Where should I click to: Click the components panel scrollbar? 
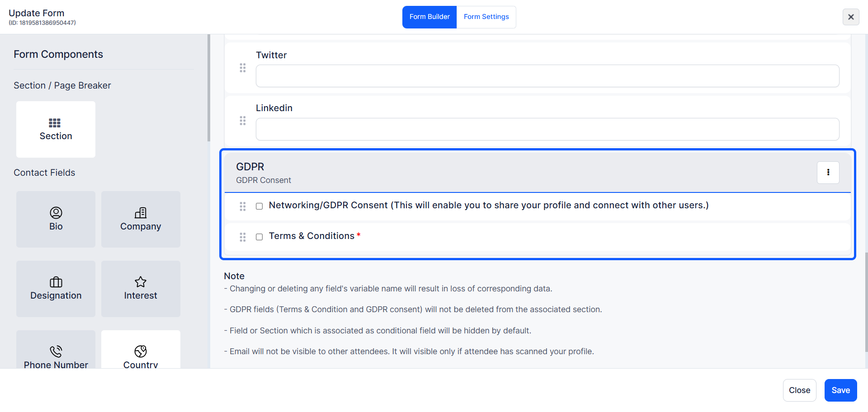pos(208,88)
